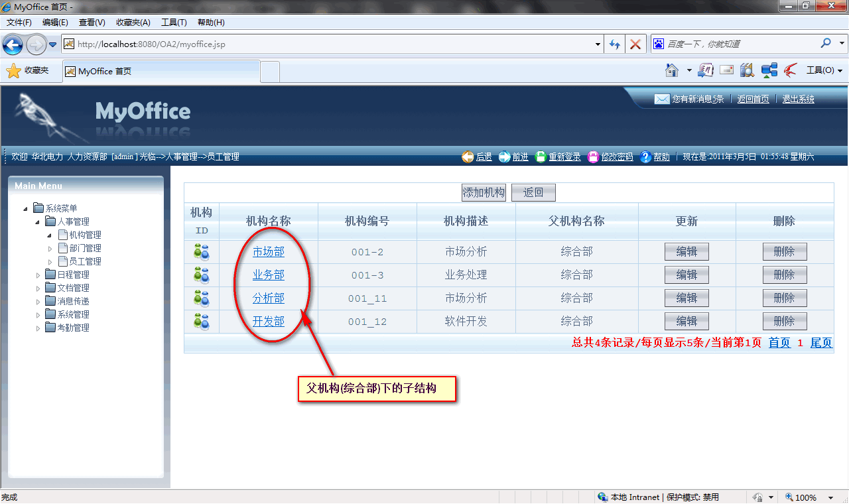Click the people icon in 分析部 row
The width and height of the screenshot is (849, 504).
[201, 298]
